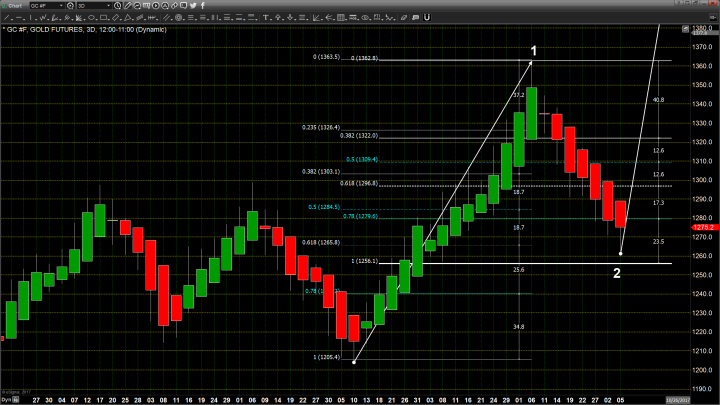Expand the eye icon's dropdown arrow
The width and height of the screenshot is (720, 405).
[370, 19]
